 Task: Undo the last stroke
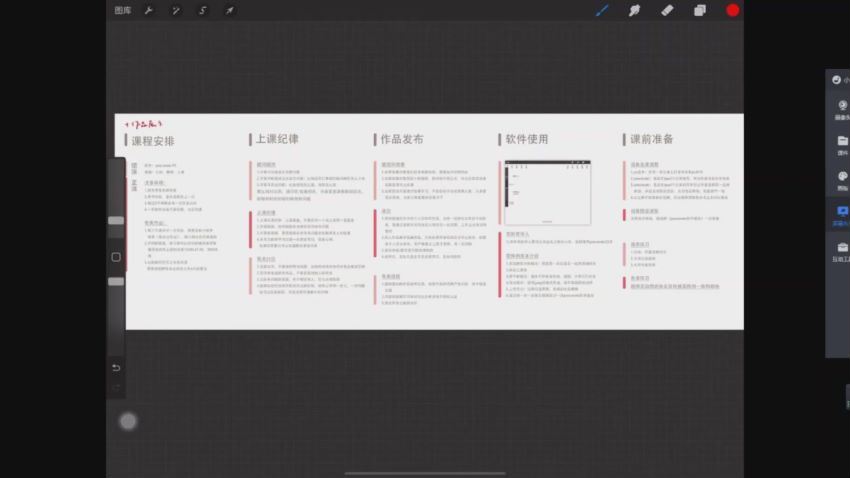(x=116, y=368)
